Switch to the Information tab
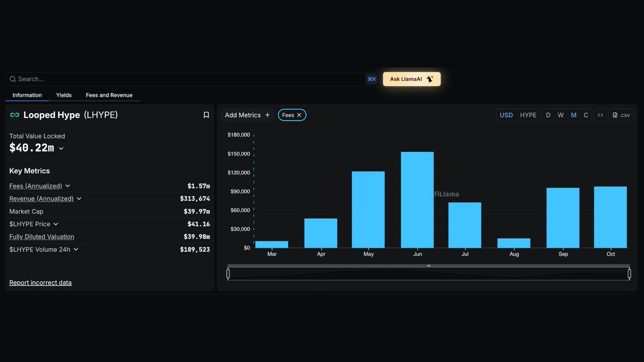 (x=27, y=95)
